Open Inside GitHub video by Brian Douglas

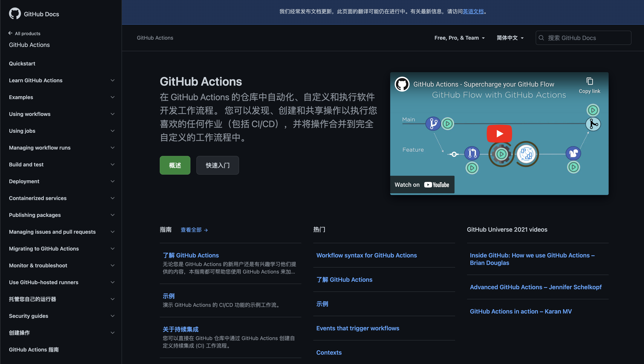tap(532, 259)
